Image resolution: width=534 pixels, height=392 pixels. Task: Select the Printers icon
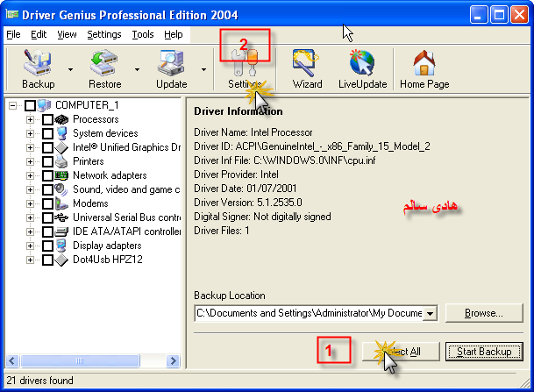click(61, 161)
